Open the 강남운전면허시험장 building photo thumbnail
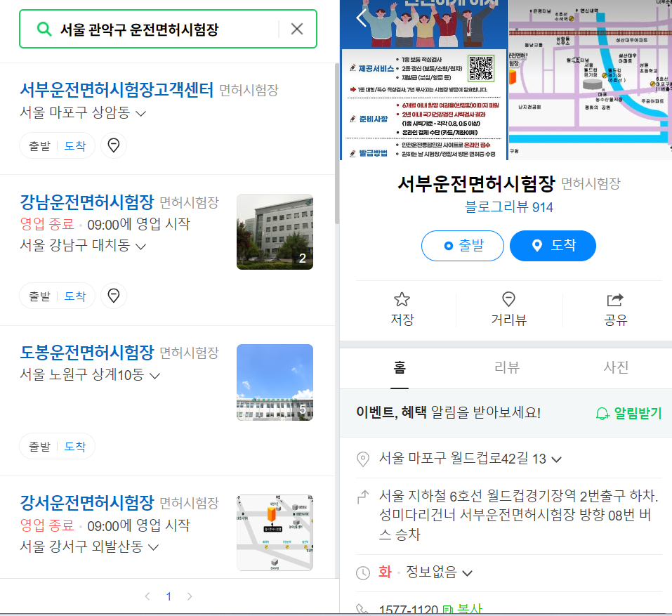This screenshot has height=616, width=672. pos(275,232)
